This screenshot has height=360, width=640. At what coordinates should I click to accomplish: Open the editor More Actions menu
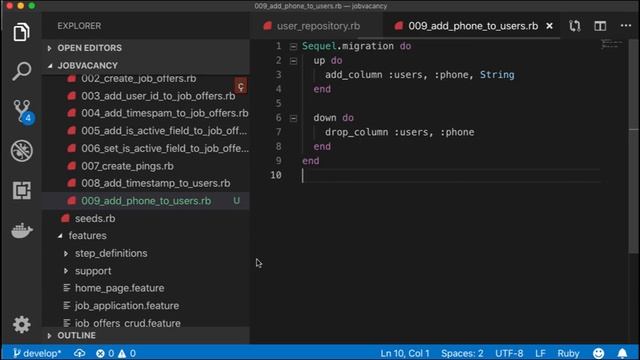coord(626,26)
